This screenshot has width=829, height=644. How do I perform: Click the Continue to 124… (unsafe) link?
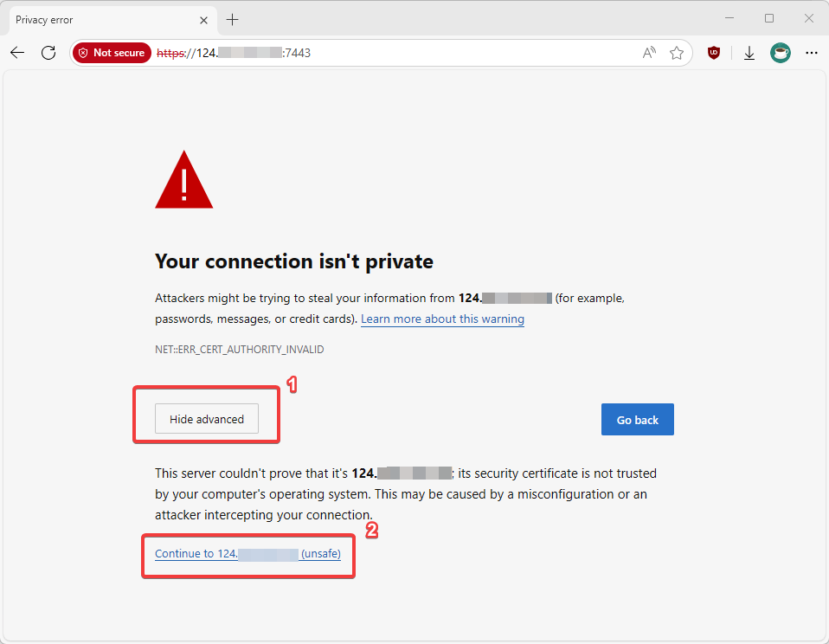(248, 554)
